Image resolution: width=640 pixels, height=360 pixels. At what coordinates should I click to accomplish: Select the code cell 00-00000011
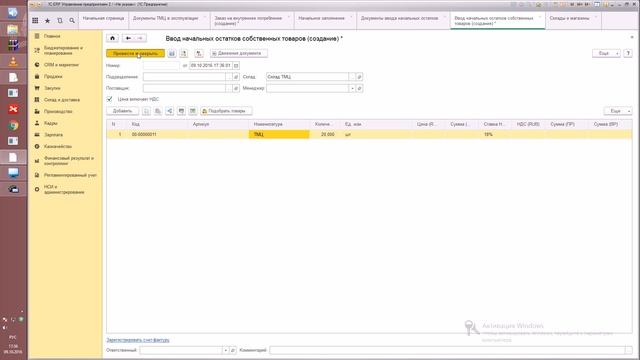(157, 134)
